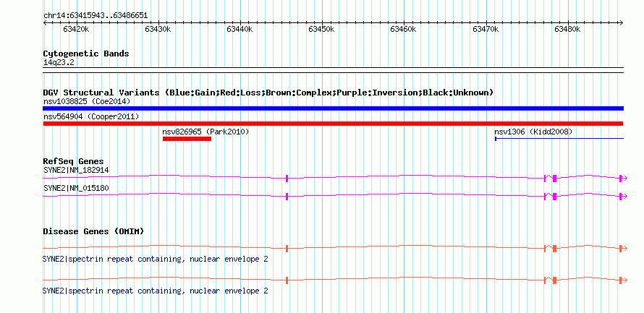Click the upper OMIM exon block near 63478k
The width and height of the screenshot is (644, 313).
(554, 248)
